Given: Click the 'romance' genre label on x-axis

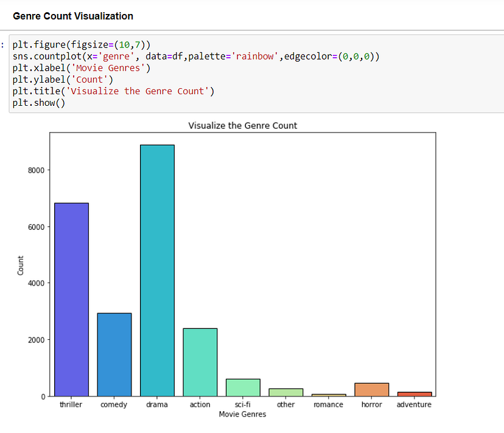Looking at the screenshot, I should [x=328, y=404].
